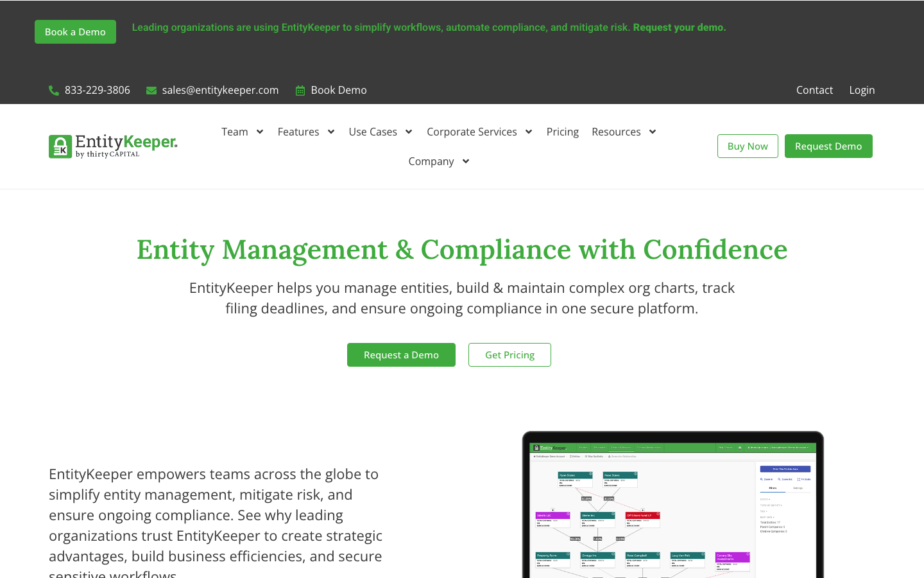924x578 pixels.
Task: Expand the Team menu chevron
Action: (260, 132)
